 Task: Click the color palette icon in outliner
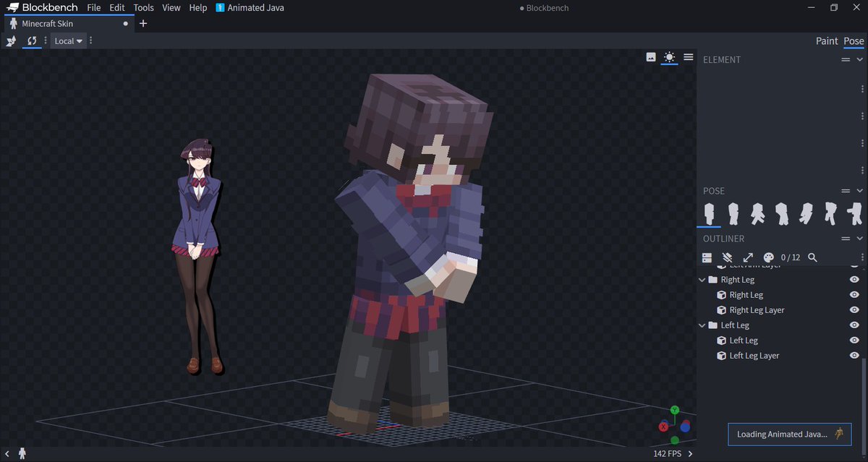(769, 257)
